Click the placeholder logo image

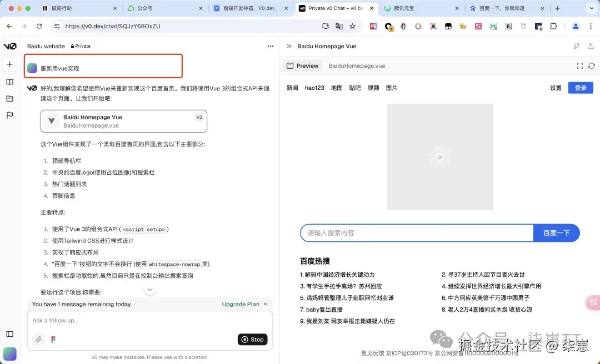click(x=439, y=157)
